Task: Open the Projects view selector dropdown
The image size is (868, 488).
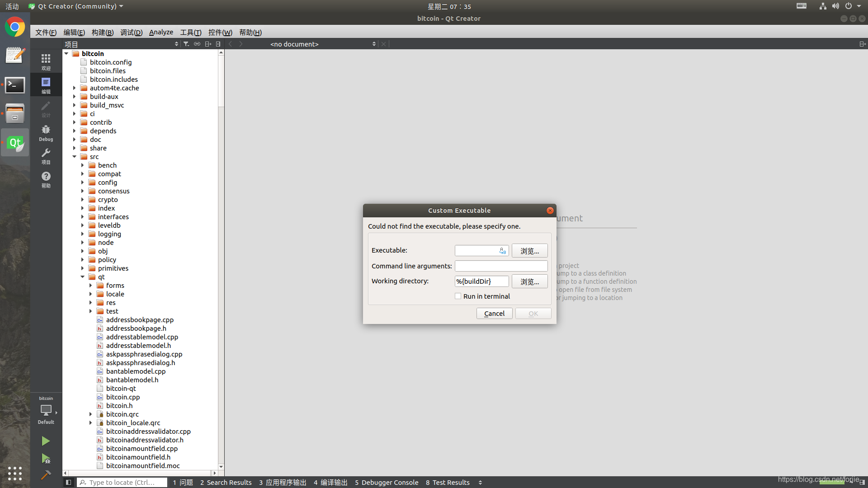Action: (x=121, y=44)
